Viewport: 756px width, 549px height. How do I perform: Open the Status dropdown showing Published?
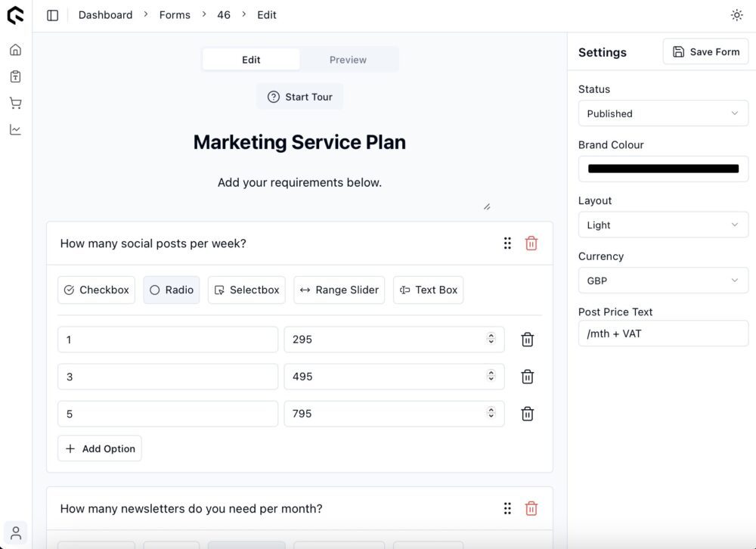(664, 113)
